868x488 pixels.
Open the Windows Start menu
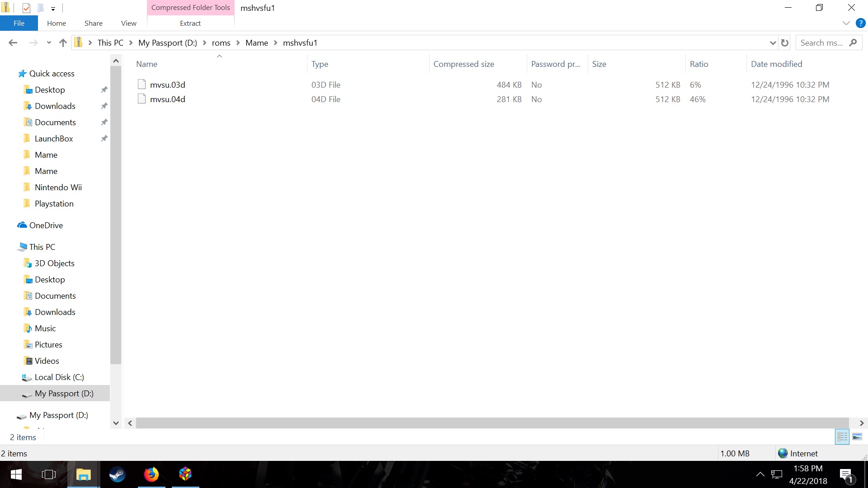coord(16,474)
